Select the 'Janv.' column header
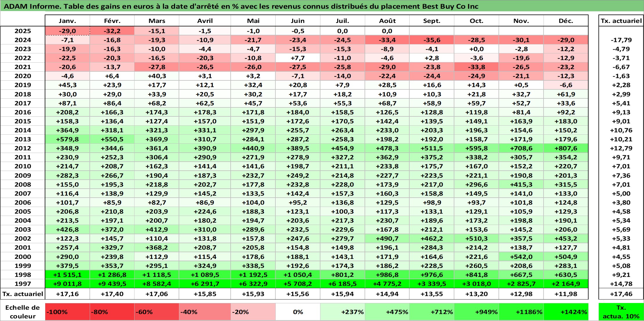The image size is (644, 321). (67, 21)
